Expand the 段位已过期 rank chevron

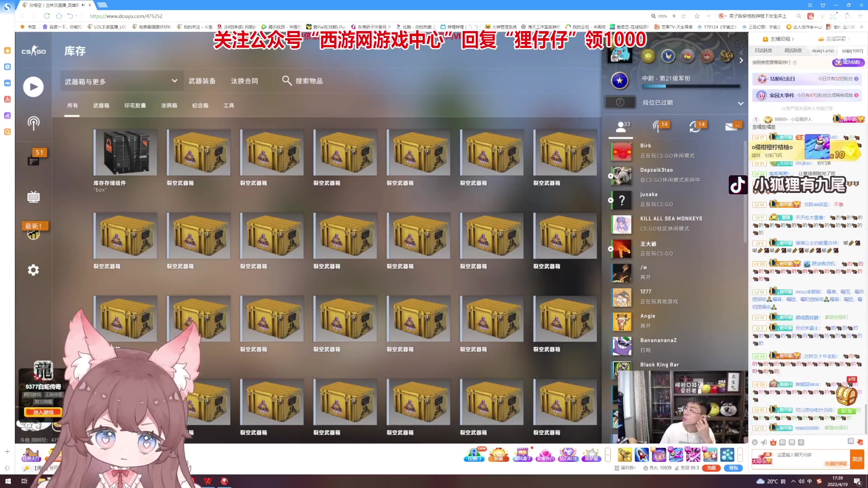(741, 103)
